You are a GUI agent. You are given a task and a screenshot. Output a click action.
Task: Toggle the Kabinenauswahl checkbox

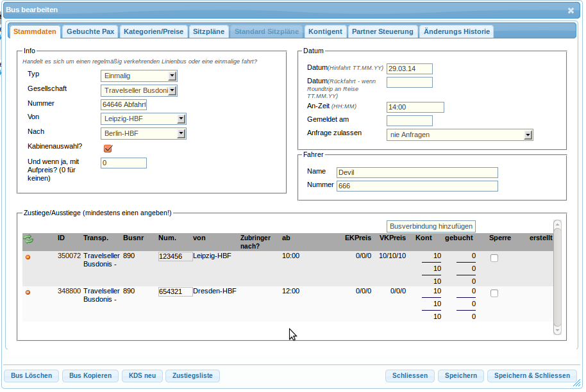pyautogui.click(x=108, y=149)
